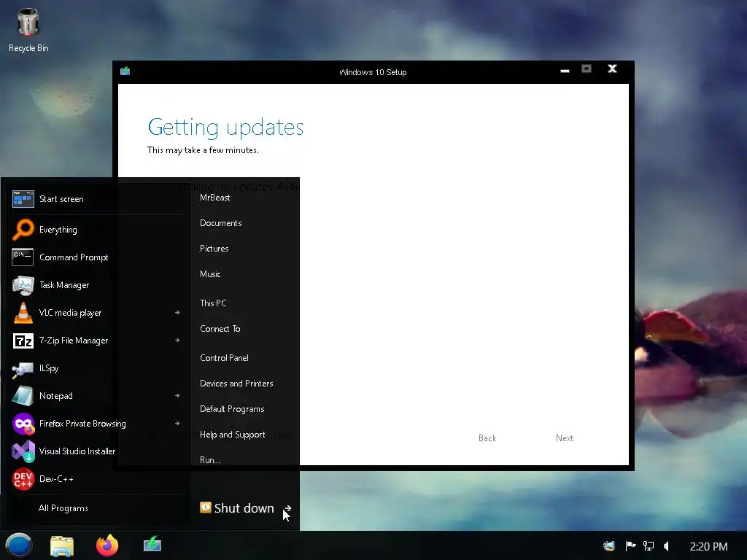The width and height of the screenshot is (747, 560).
Task: Click the Shut down shield icon
Action: pyautogui.click(x=205, y=507)
